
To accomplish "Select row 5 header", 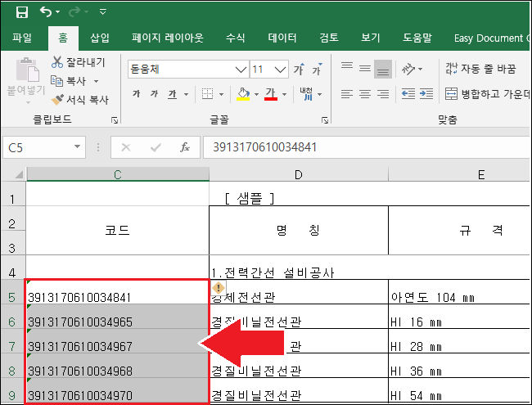I will tap(12, 292).
